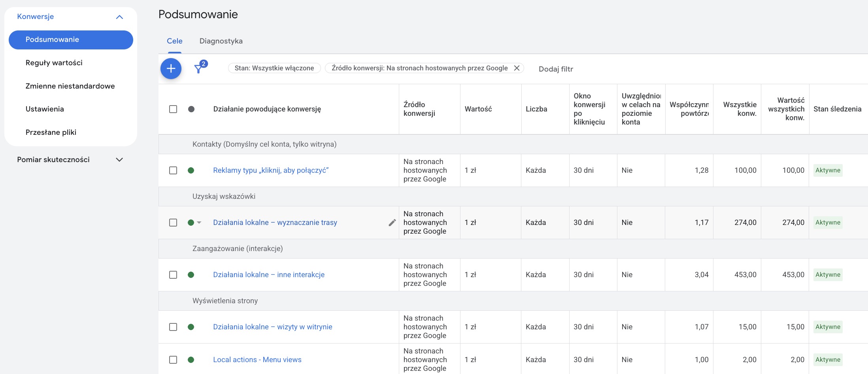Switch to the "Diagnostyka" tab
The width and height of the screenshot is (868, 374).
pos(221,41)
